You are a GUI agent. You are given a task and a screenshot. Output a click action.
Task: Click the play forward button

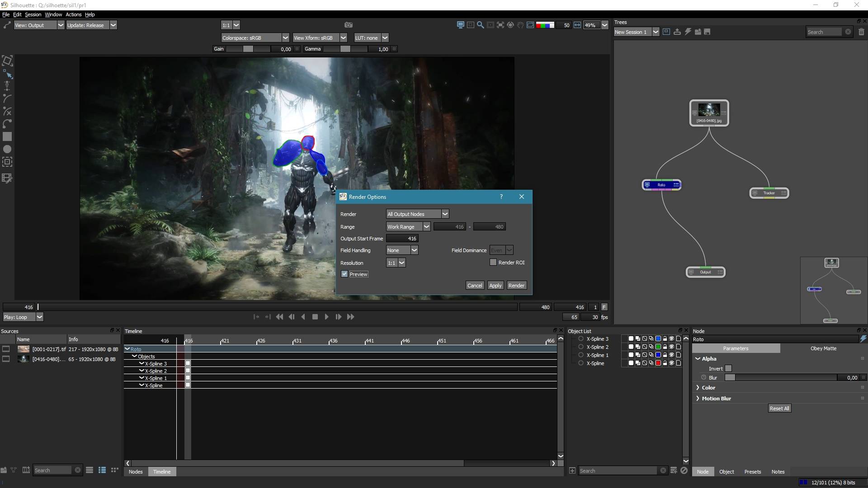[x=326, y=317]
